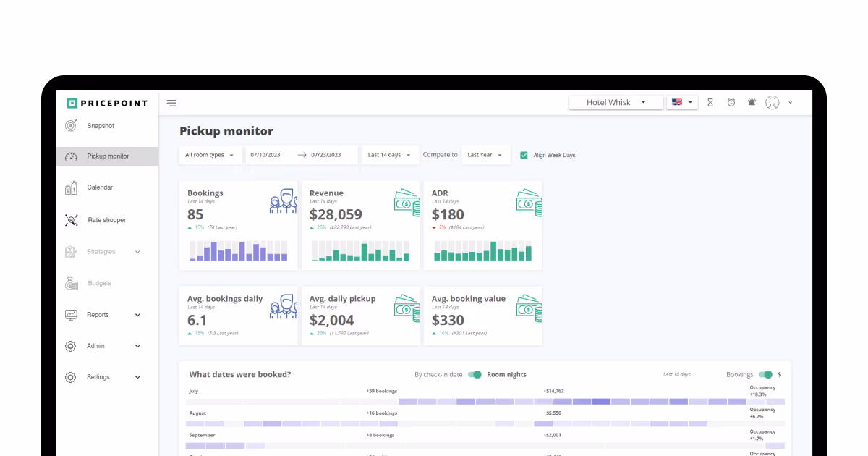Click the alarm clock icon in header
Viewport: 868px width, 456px height.
[x=731, y=103]
